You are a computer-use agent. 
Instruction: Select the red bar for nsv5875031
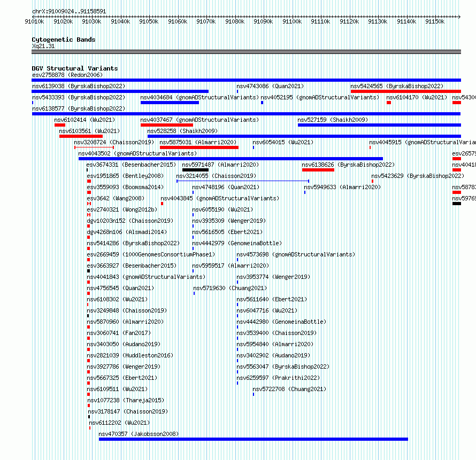[199, 147]
